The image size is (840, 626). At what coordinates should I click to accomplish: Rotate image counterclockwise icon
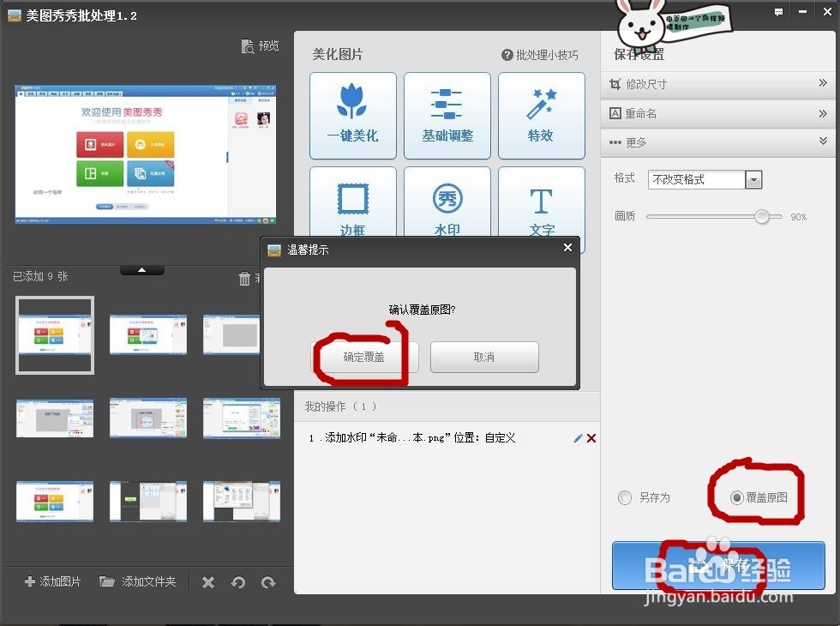click(x=238, y=582)
